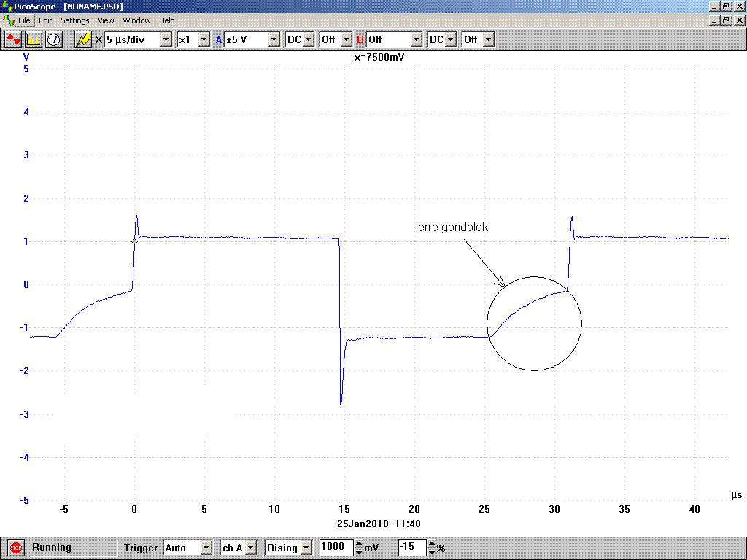Click the µs unit label on the time axis
Screen dimensions: 747x560
pos(737,495)
